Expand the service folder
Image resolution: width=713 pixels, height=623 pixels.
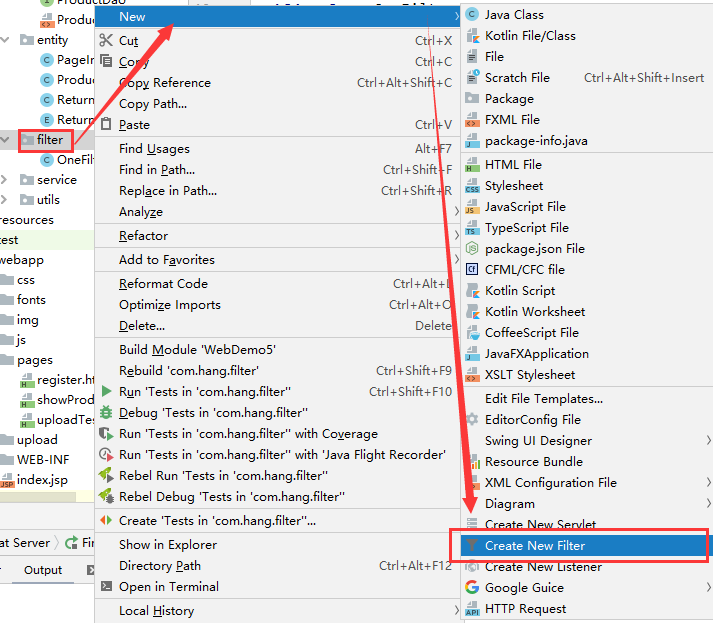click(x=4, y=180)
